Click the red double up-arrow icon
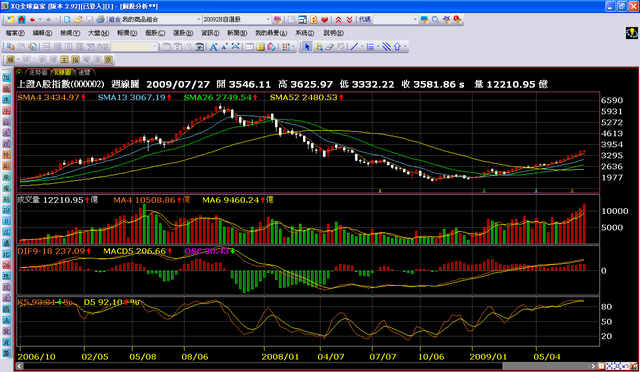Screen dimensions: 640x372 click(x=338, y=19)
